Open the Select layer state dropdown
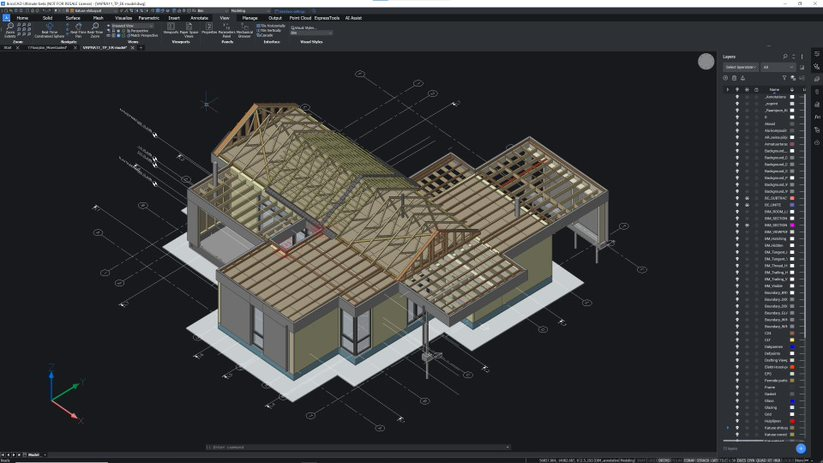 [741, 67]
